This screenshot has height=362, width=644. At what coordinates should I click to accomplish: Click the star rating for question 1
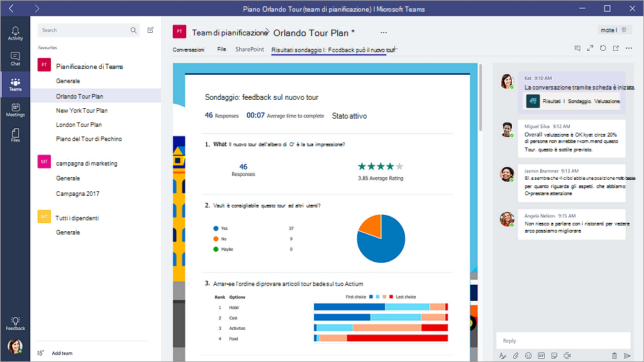(x=380, y=166)
